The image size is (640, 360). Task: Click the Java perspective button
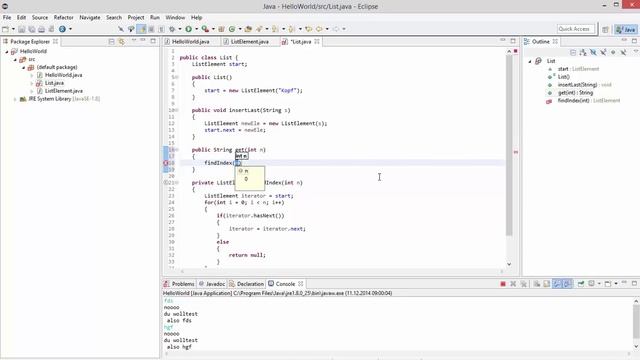(626, 29)
